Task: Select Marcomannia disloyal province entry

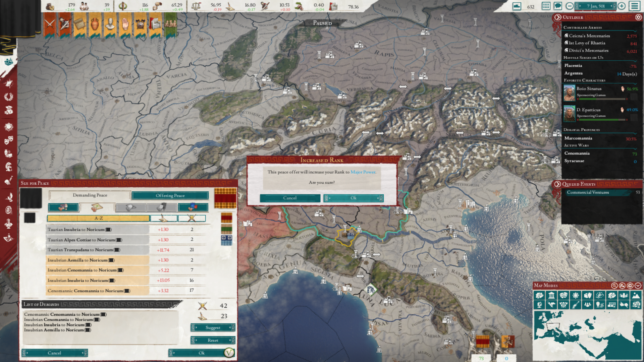Action: (600, 138)
